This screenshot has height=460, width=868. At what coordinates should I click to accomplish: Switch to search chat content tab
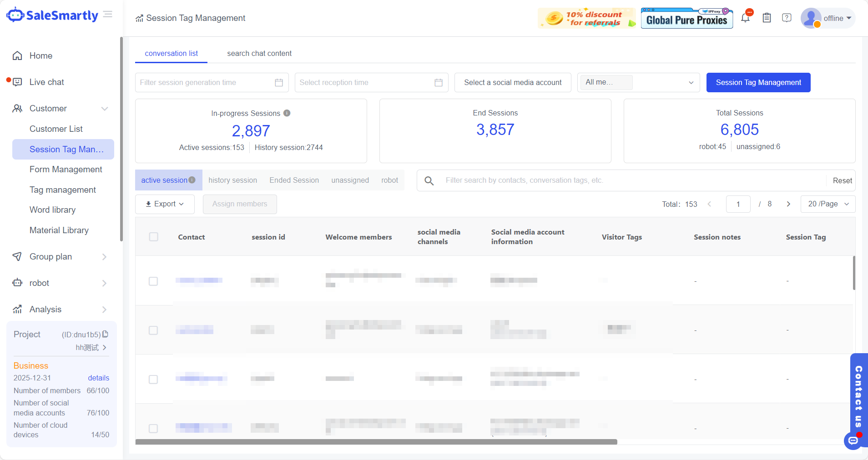tap(259, 54)
